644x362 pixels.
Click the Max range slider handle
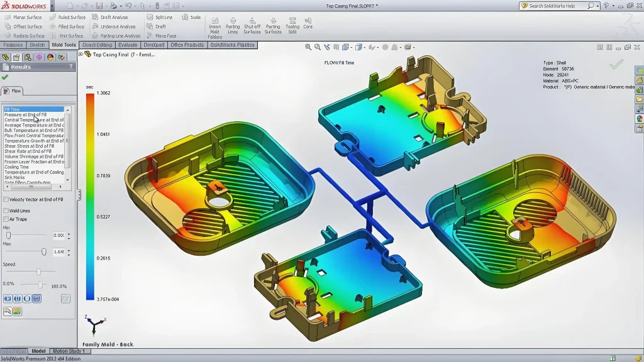[x=44, y=251]
